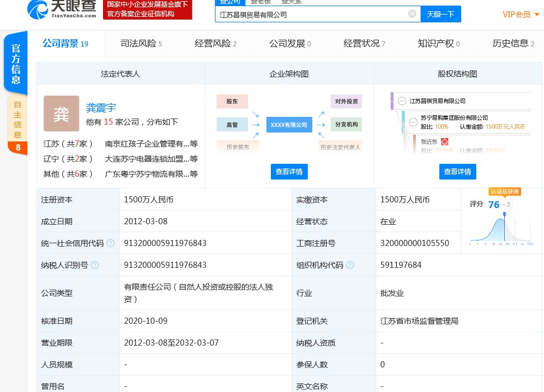Switch to the 知识产权 tab

[439, 43]
